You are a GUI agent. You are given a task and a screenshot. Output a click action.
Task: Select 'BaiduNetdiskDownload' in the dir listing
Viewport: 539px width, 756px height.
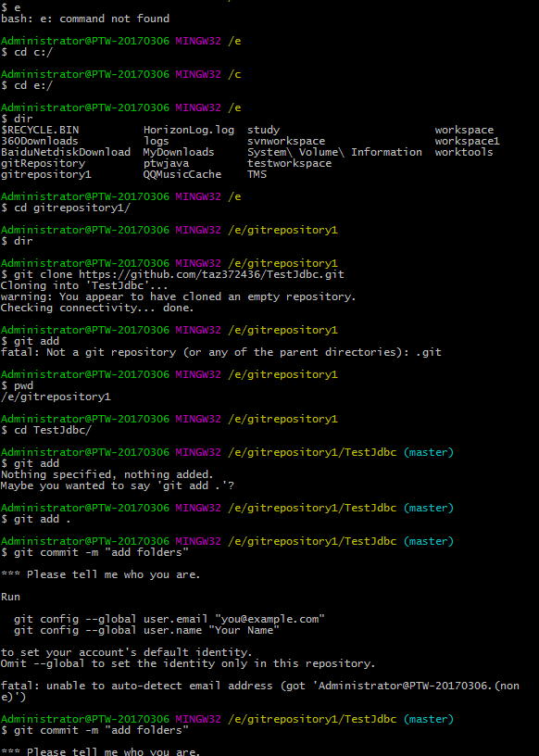(x=66, y=152)
